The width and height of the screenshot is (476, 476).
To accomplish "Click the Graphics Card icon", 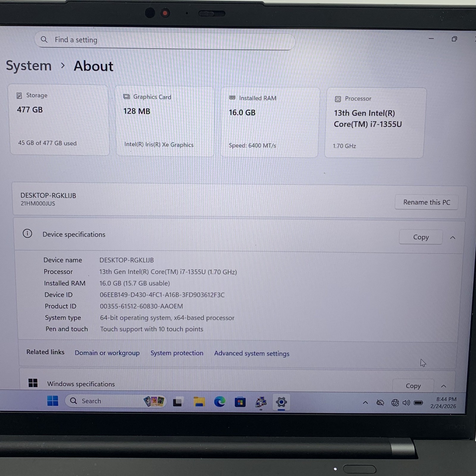I will 126,97.
